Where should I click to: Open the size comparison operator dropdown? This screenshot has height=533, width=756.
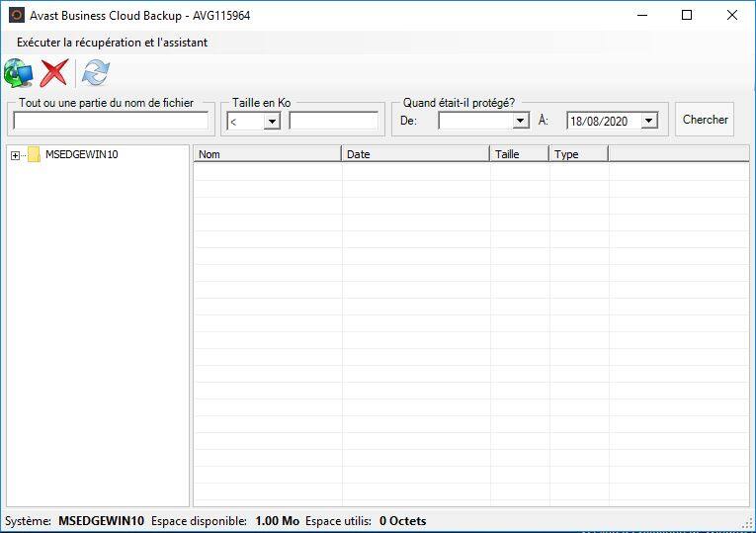tap(272, 121)
